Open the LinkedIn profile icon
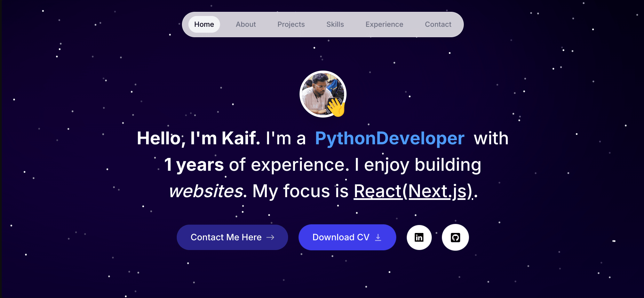 tap(419, 237)
